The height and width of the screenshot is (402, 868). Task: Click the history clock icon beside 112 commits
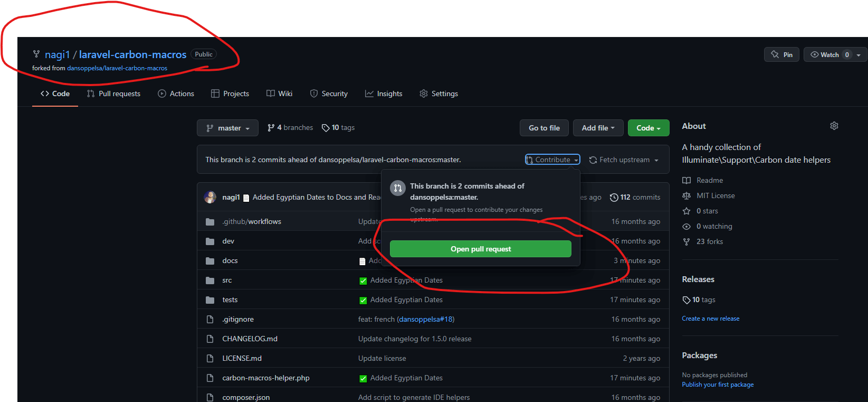click(x=614, y=197)
